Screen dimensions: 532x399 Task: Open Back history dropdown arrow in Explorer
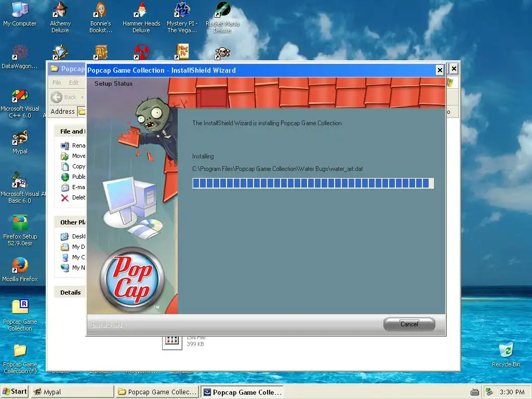tap(83, 97)
